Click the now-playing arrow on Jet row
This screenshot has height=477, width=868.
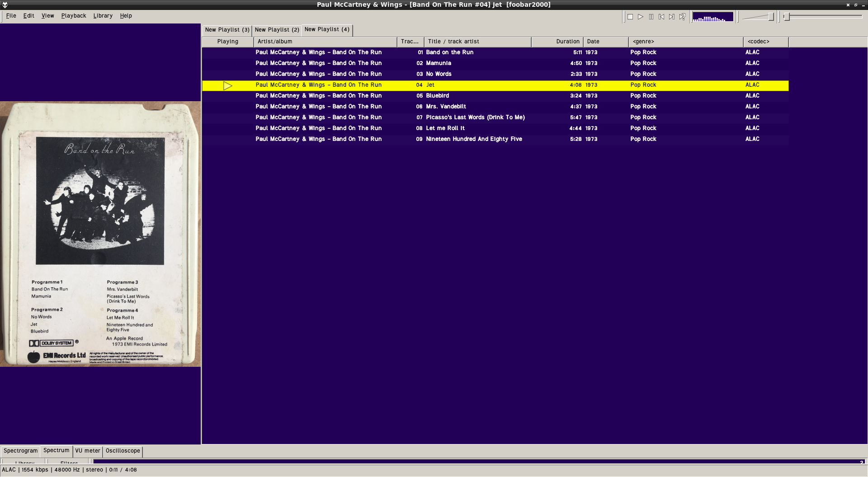click(228, 85)
